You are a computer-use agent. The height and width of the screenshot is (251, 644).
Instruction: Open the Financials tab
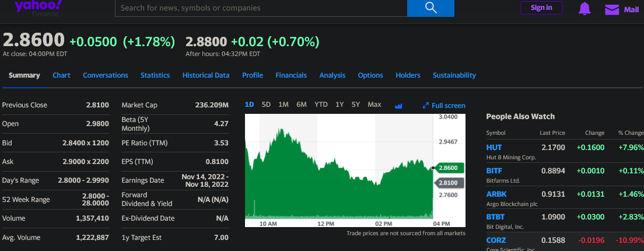291,75
